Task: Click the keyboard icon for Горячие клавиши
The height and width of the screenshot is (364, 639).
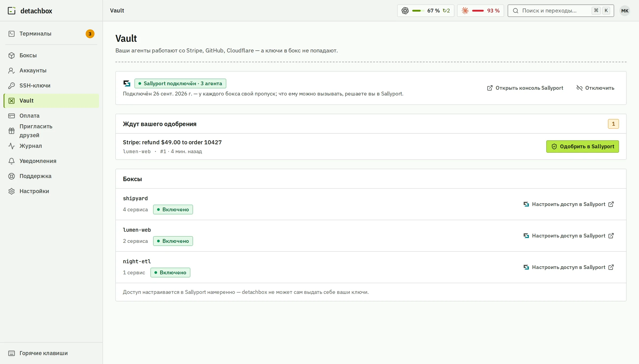Action: tap(11, 353)
